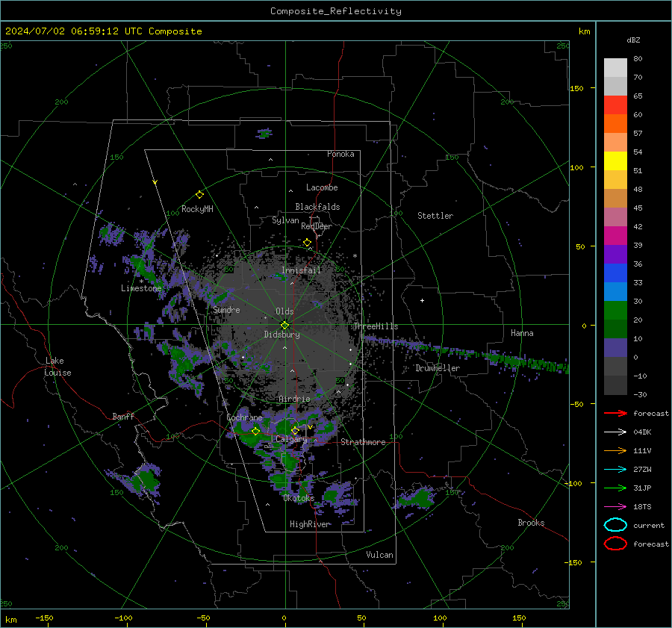
Task: Pick the bright green 20-30 dBZ swatch
Action: click(615, 311)
